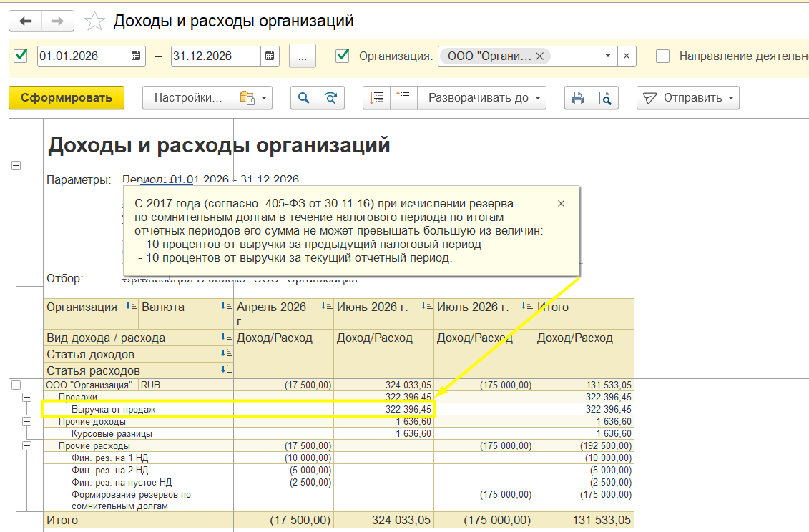Click the Сформировать button
Screen dimensions: 809x532
coord(67,97)
